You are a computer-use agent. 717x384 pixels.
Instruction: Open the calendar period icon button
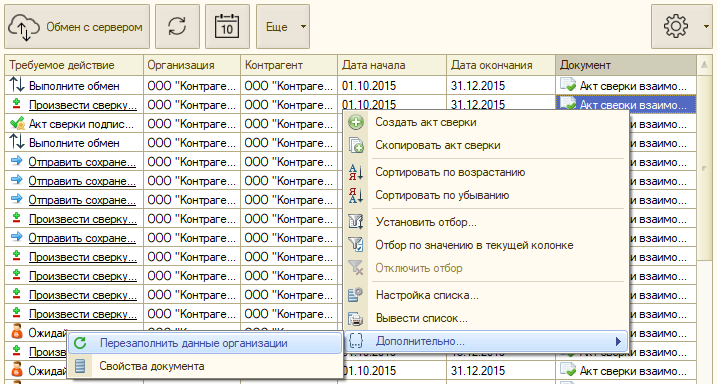(227, 27)
